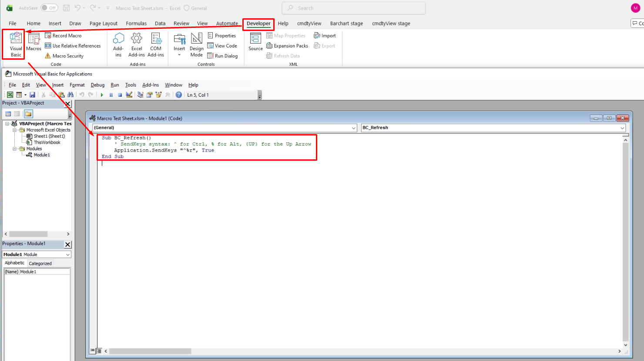Click the Macros ribbon icon
The image size is (644, 361).
click(x=34, y=42)
